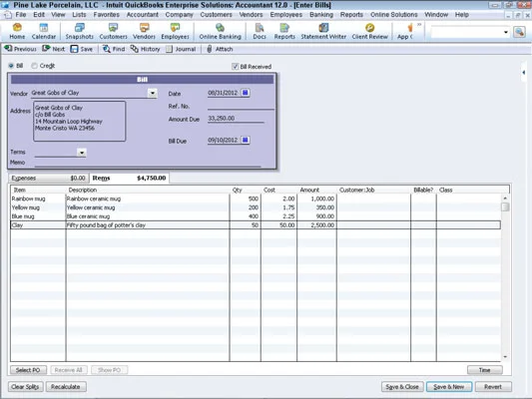
Task: View transaction History
Action: 145,49
